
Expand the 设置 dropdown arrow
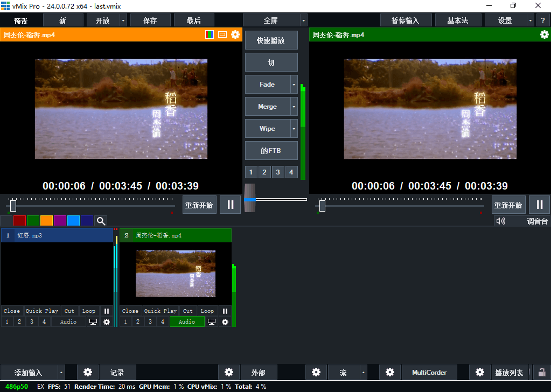531,20
